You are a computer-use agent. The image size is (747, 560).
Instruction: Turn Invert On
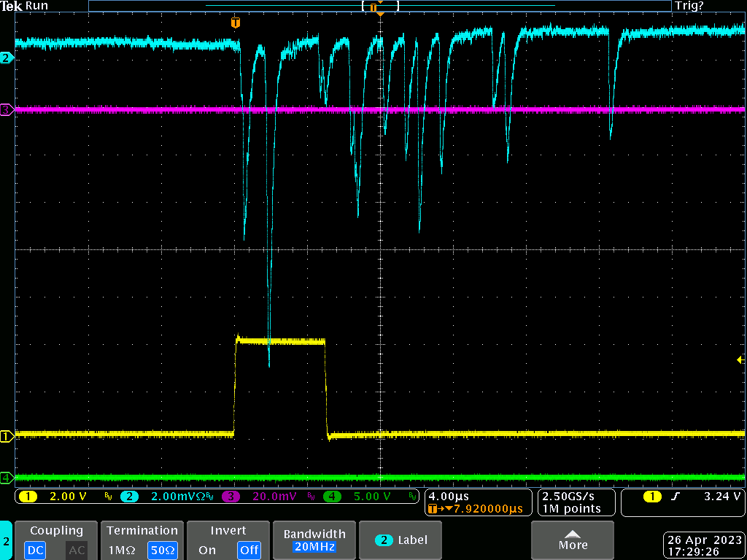[x=207, y=550]
